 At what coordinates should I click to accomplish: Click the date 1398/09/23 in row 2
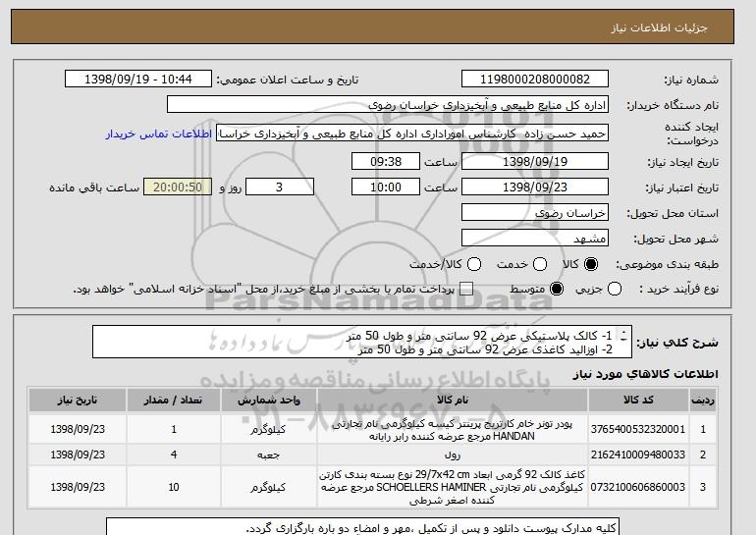pos(78,455)
